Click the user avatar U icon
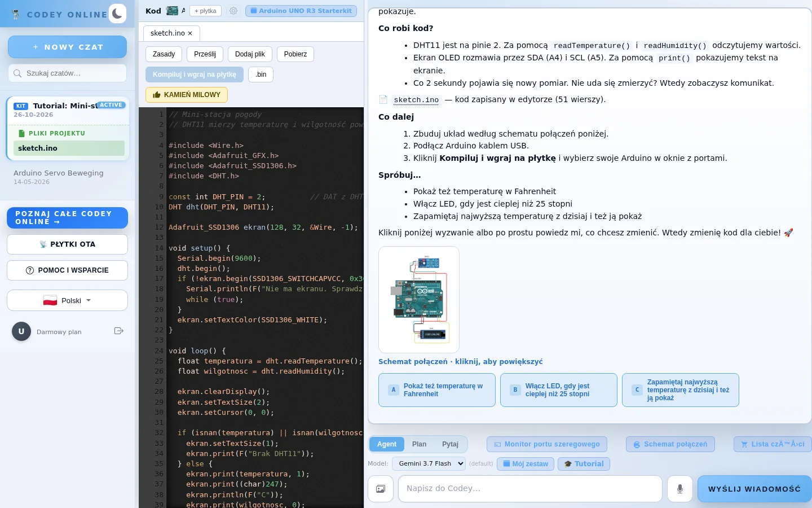Viewport: 812px width, 508px height. 21,331
